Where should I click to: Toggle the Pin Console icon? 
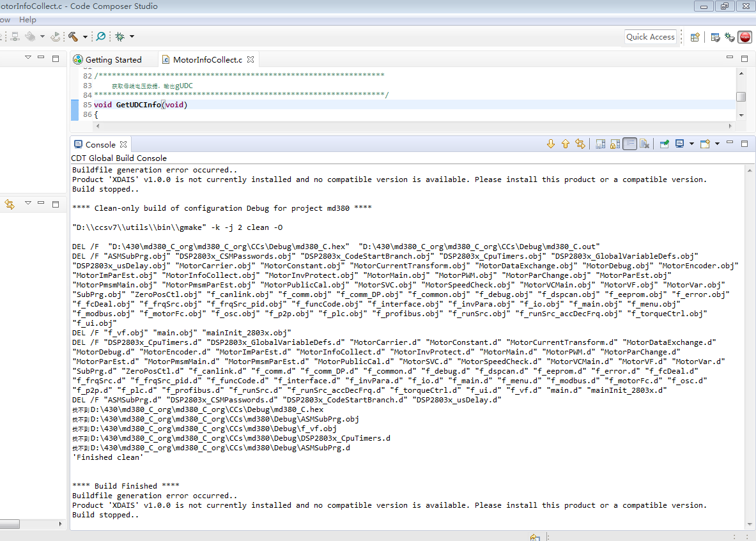pyautogui.click(x=665, y=144)
